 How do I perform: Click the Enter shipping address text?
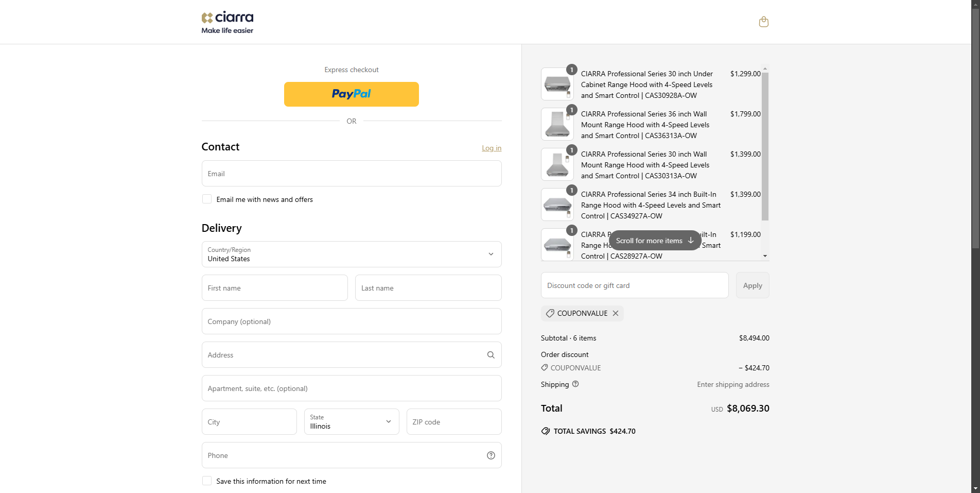click(733, 384)
